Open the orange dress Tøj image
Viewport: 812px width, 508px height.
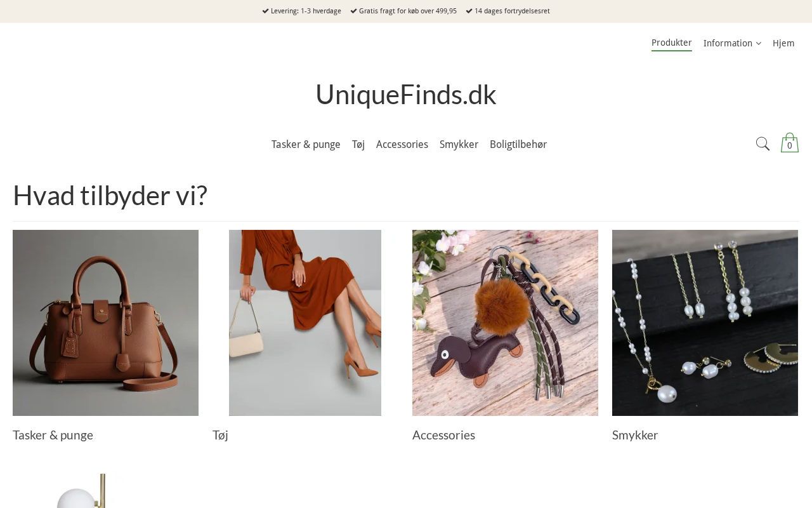point(305,323)
